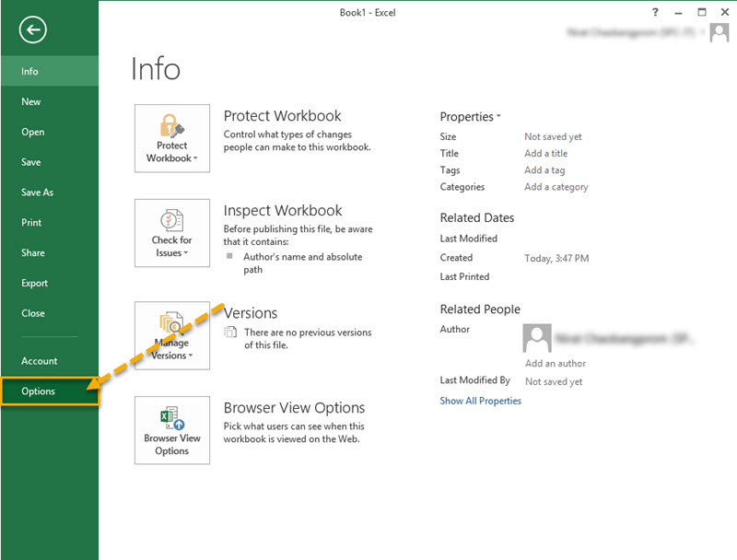This screenshot has height=560, width=737.
Task: Click the Last Printed label
Action: click(464, 276)
